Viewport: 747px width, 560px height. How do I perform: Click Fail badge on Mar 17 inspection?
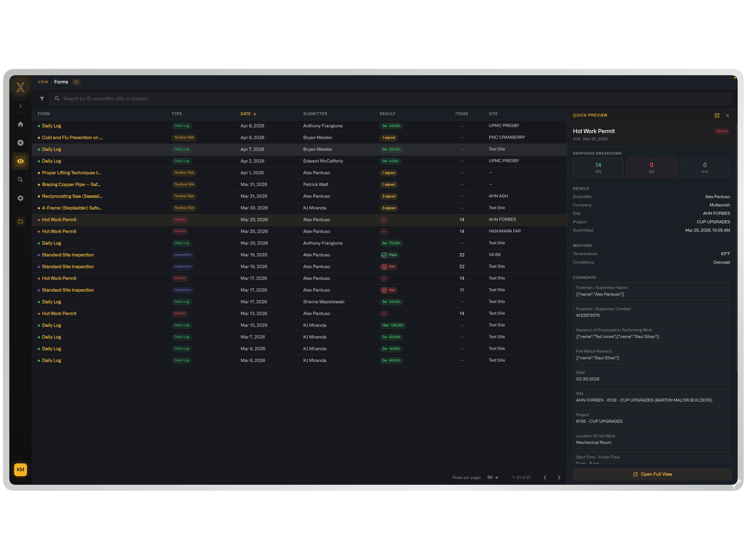pyautogui.click(x=388, y=290)
